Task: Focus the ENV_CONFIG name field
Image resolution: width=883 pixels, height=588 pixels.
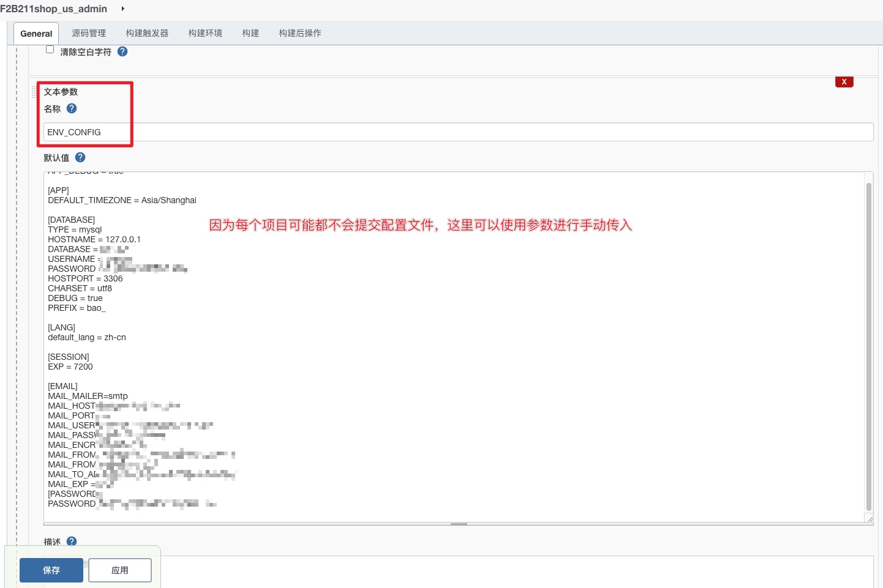Action: coord(458,132)
